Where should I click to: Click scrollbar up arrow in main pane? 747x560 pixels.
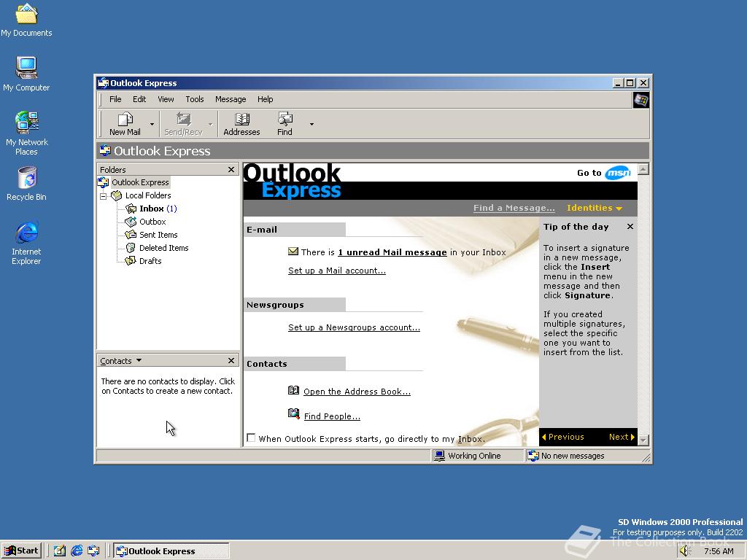click(643, 169)
